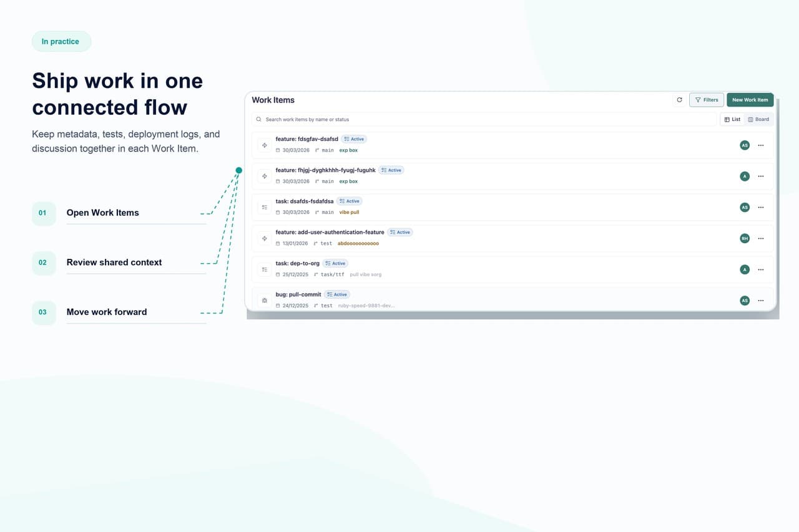799x532 pixels.
Task: Open more options for feature: fhjgj-dyghkhhh-fyugj-fuguhk
Action: (760, 177)
